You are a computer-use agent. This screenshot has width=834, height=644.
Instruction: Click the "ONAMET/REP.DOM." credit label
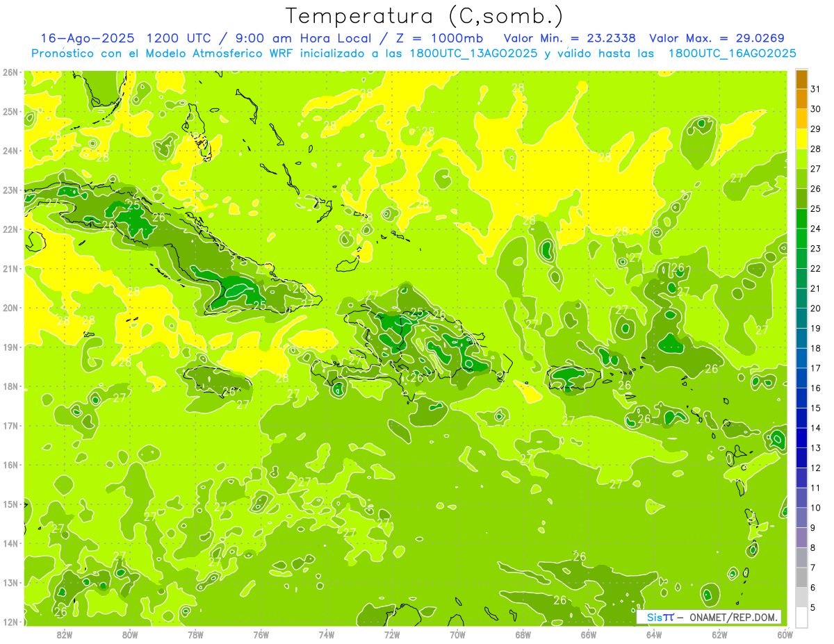tap(733, 617)
